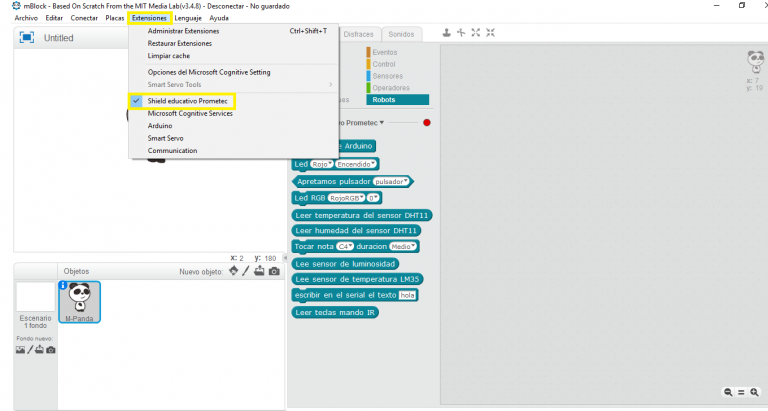Select Administrar Extensiones menu entry
The height and width of the screenshot is (411, 768).
(x=183, y=31)
